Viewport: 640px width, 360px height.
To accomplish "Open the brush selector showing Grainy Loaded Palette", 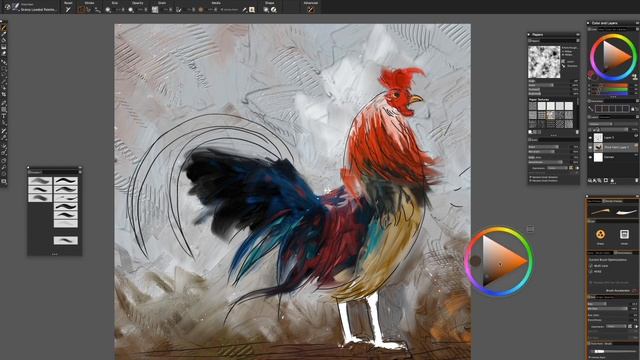I will pos(31,7).
